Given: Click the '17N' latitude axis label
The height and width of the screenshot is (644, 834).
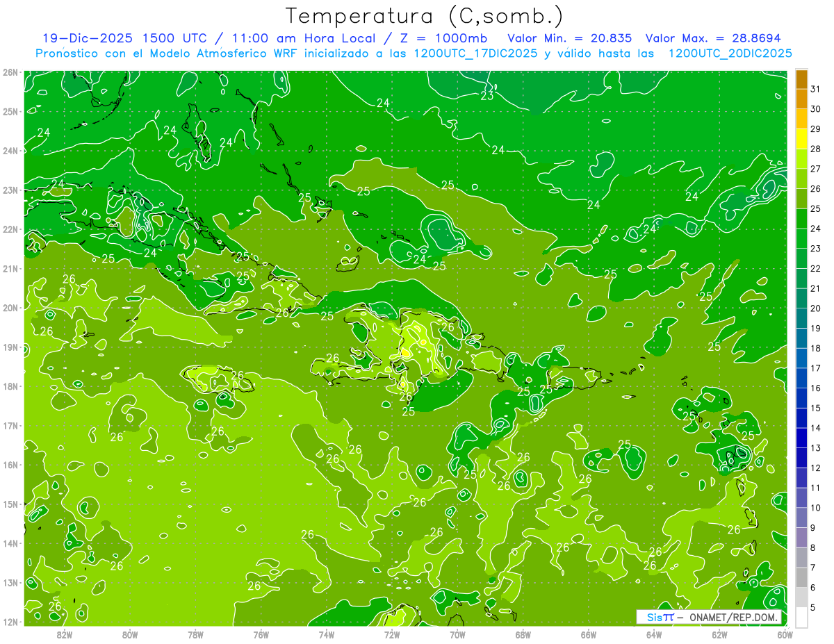Looking at the screenshot, I should (10, 426).
